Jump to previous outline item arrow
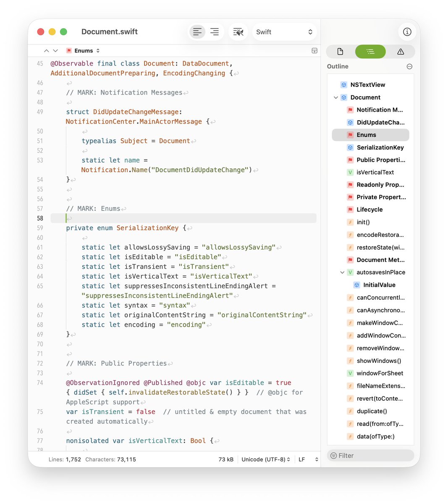 46,51
